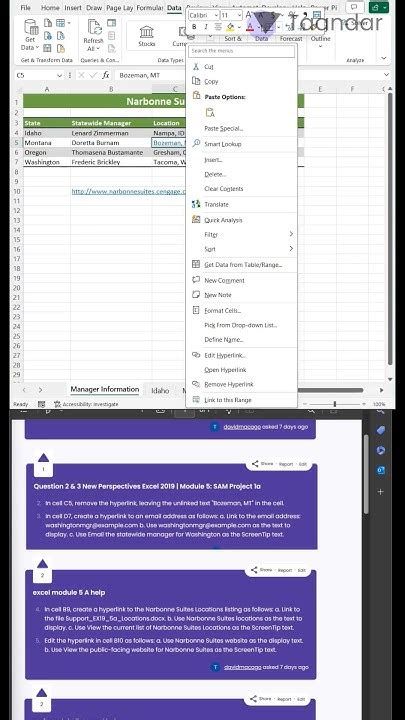Open the font name dropdown showing Calibri
Image resolution: width=405 pixels, height=720 pixels.
click(216, 15)
